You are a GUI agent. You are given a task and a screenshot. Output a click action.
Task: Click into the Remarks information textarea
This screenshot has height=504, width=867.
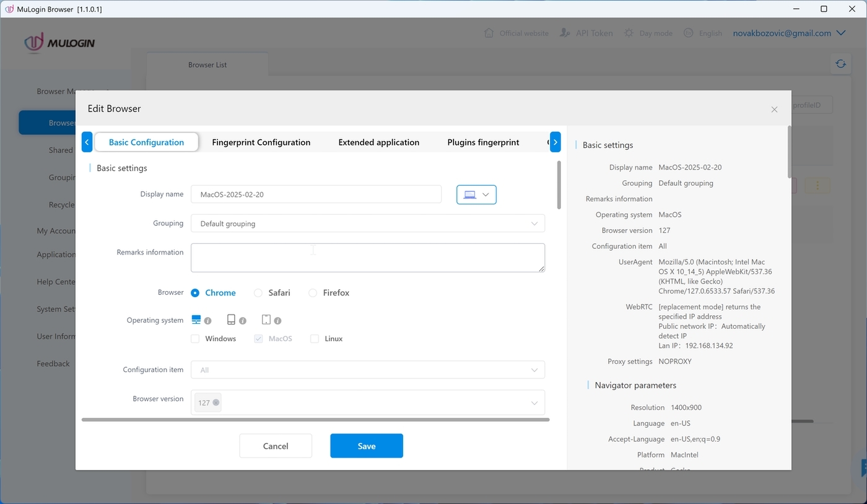pos(368,258)
